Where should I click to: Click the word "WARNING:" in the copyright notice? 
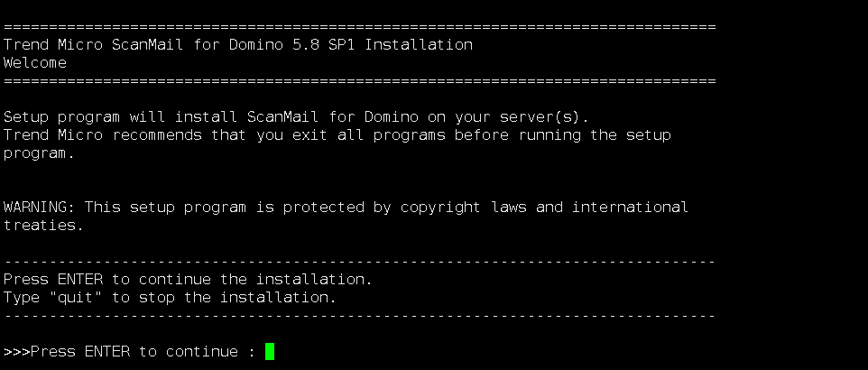40,207
